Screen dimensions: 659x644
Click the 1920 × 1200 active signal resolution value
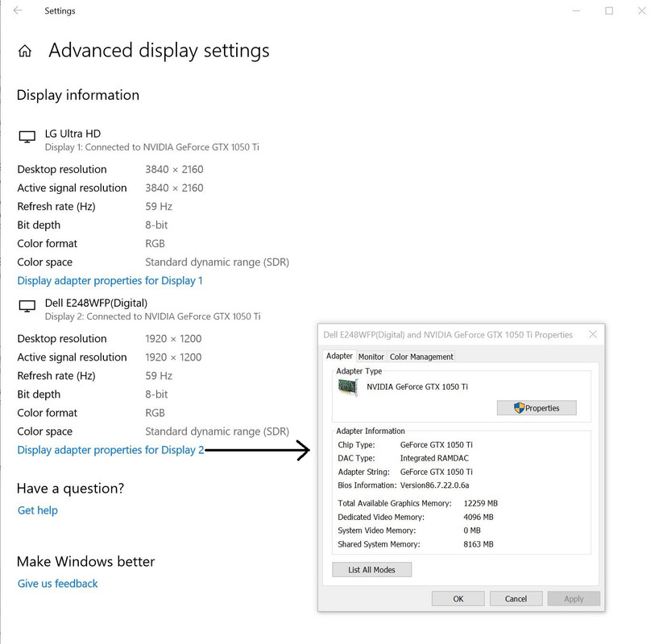point(173,357)
